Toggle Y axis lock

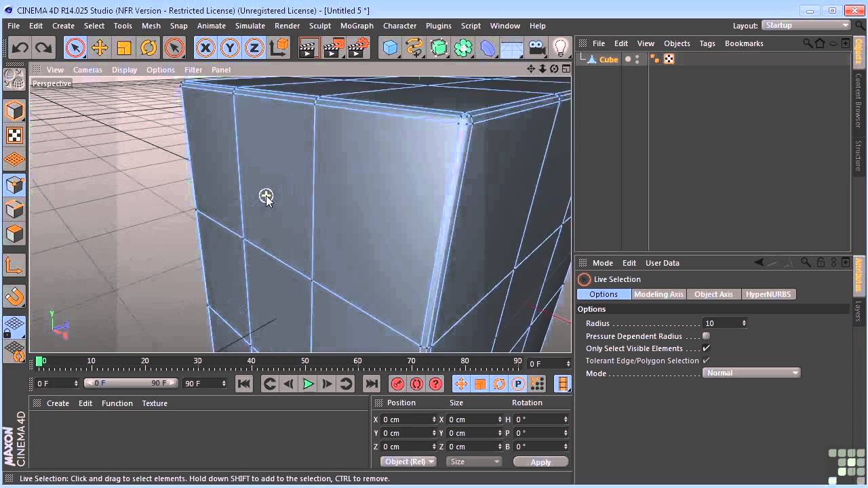[230, 47]
